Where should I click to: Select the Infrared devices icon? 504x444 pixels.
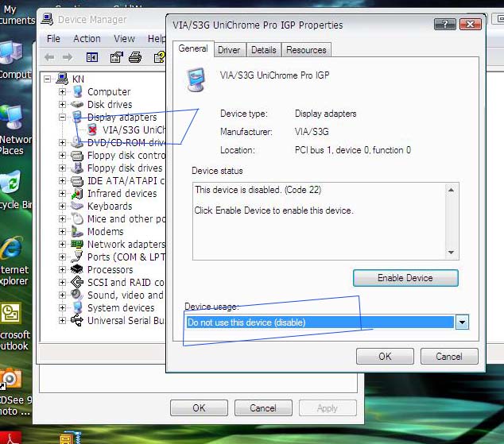[77, 194]
